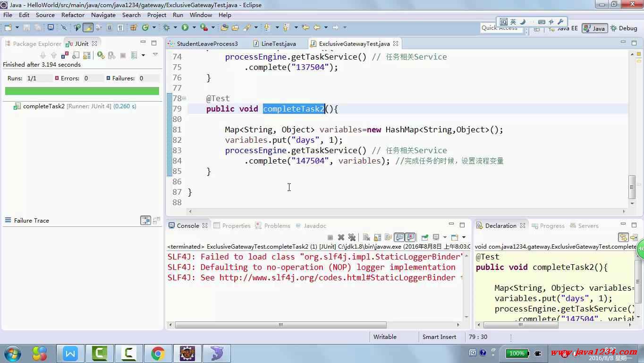Switch to the Debug perspective
Viewport: 644px width, 363px height.
point(624,28)
